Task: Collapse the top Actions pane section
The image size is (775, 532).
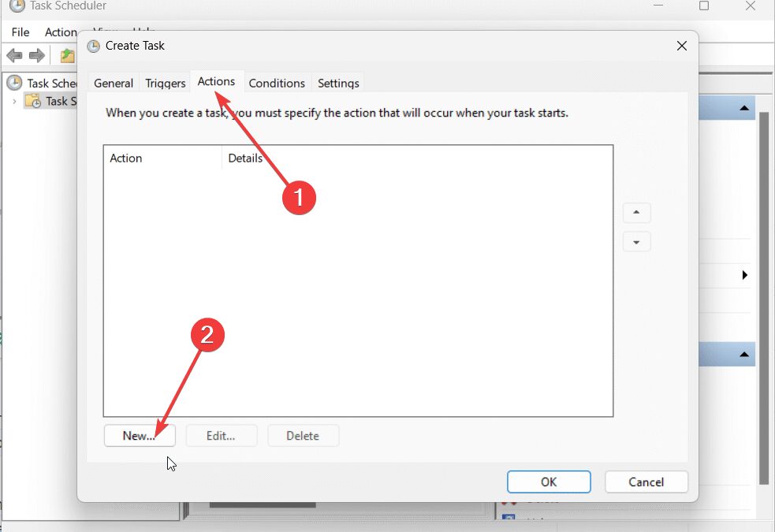Action: 743,108
